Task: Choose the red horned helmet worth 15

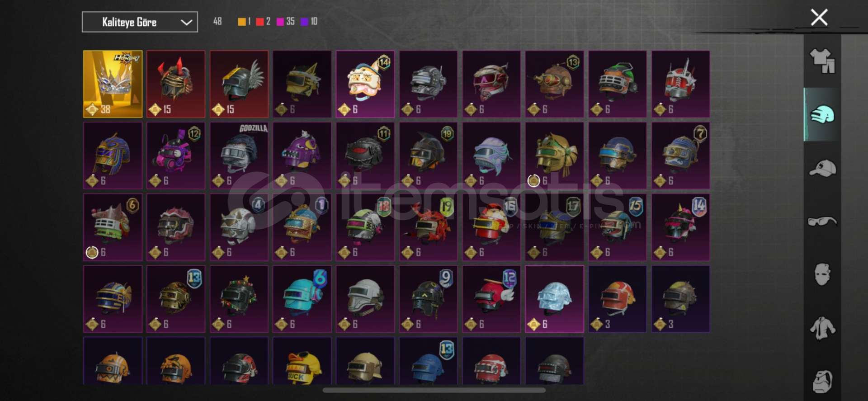Action: click(x=176, y=84)
